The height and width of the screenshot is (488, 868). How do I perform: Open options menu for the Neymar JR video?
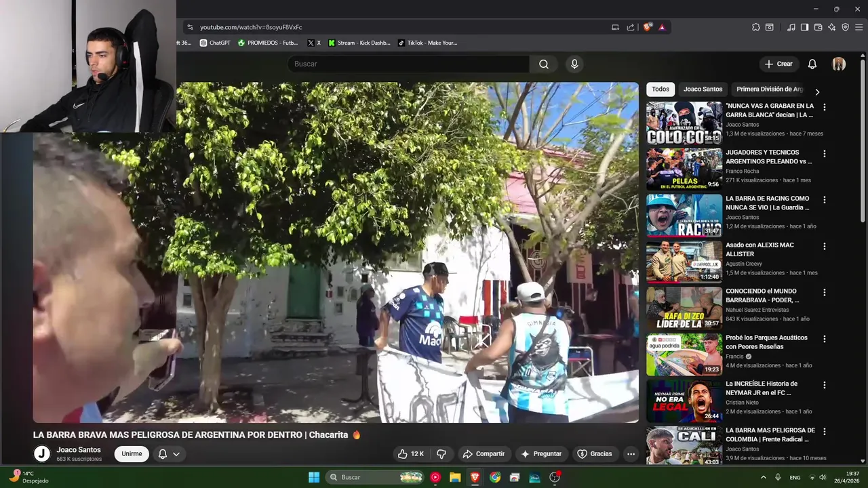click(x=825, y=385)
